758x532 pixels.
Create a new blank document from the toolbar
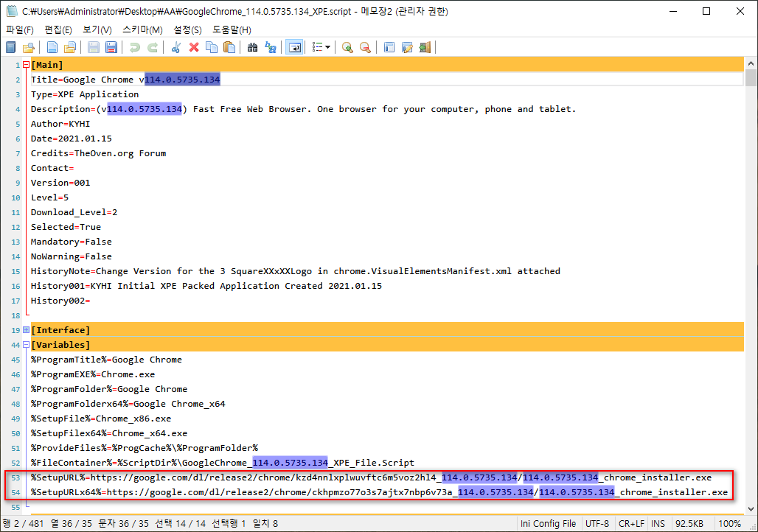click(x=52, y=47)
